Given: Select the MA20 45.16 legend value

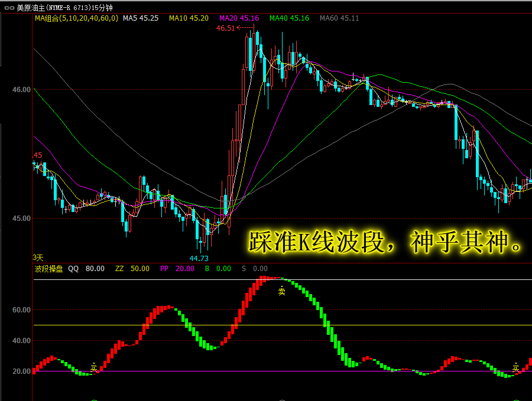Looking at the screenshot, I should pos(239,18).
